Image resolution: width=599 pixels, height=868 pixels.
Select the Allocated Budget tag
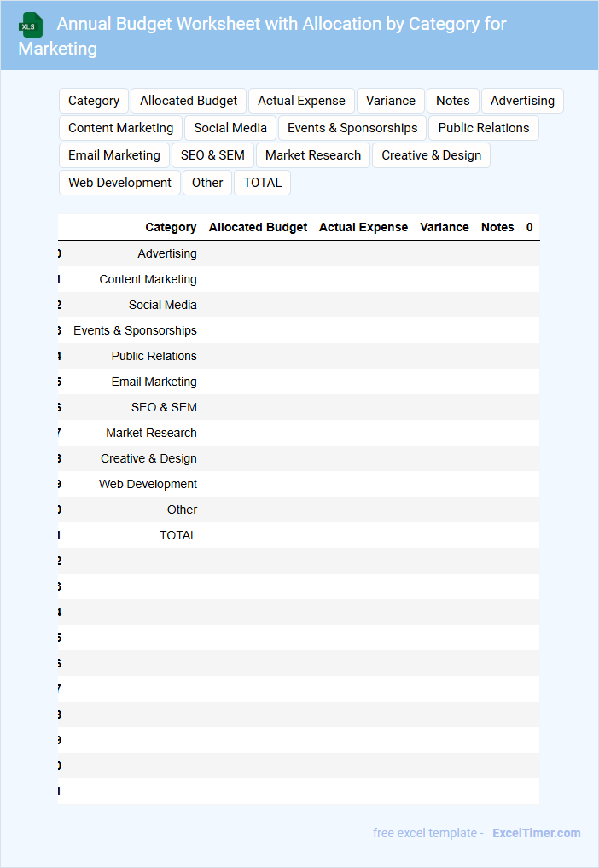189,101
